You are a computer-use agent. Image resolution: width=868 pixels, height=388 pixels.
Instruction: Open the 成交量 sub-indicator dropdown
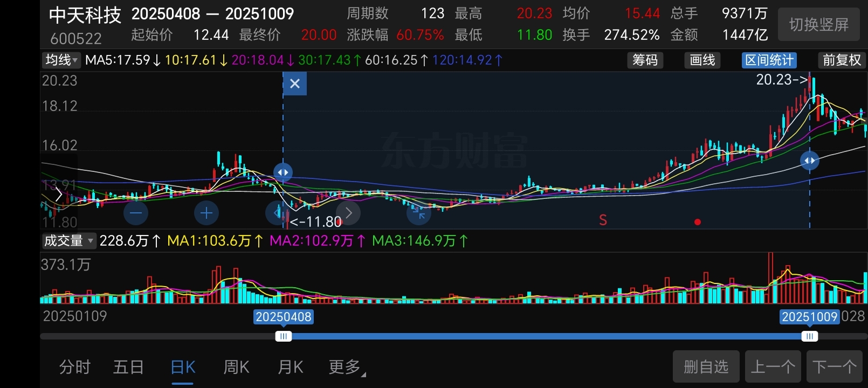tap(68, 240)
